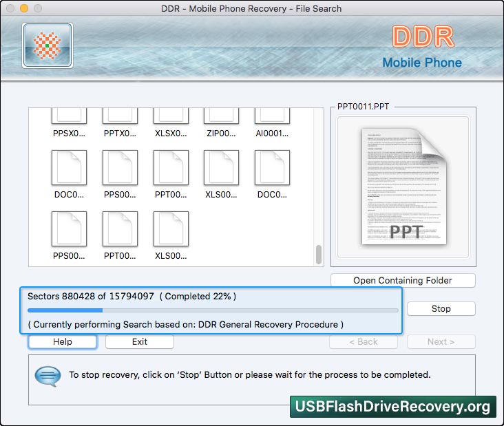Click the window title 'DDR - Mobile Phone Recovery'

pos(251,9)
